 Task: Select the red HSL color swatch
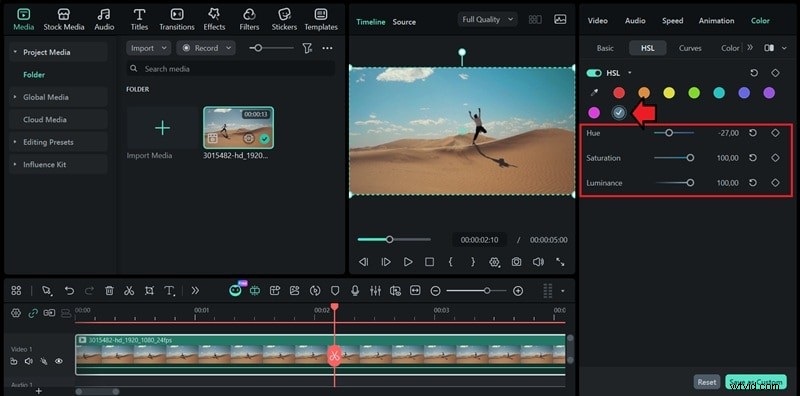pyautogui.click(x=619, y=92)
